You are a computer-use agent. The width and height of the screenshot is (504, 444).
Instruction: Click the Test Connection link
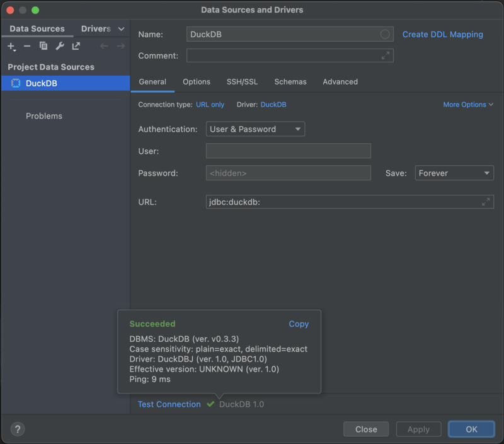pyautogui.click(x=169, y=404)
